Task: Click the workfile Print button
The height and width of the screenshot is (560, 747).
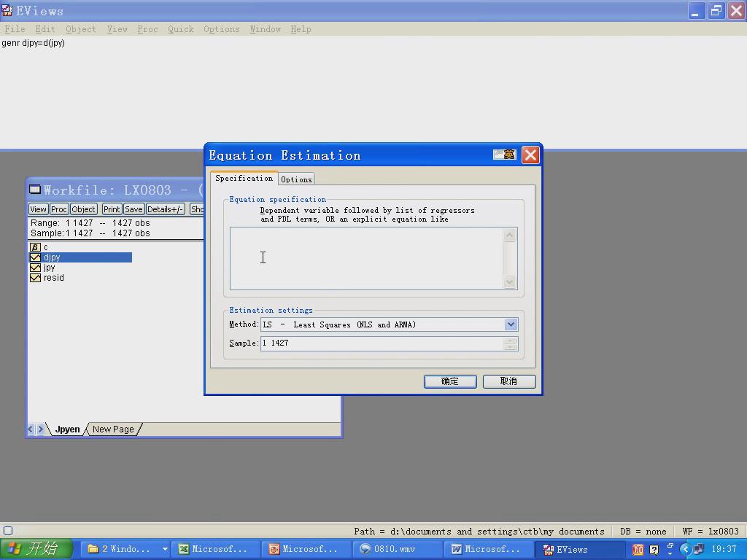Action: [112, 209]
